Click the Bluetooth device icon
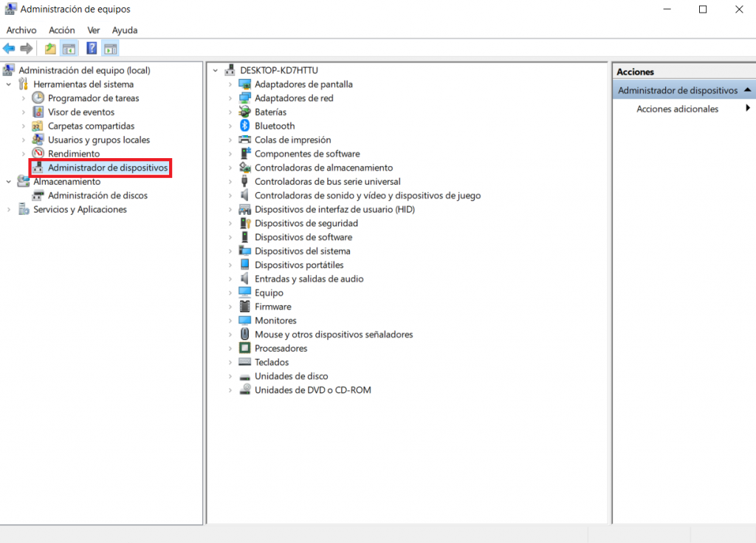This screenshot has width=756, height=543. click(x=245, y=126)
